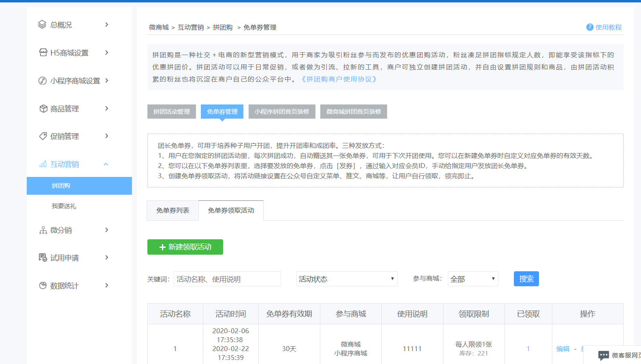Viewport: 641px width, 364px height.
Task: Switch to the 免单券列表 tab
Action: 173,211
